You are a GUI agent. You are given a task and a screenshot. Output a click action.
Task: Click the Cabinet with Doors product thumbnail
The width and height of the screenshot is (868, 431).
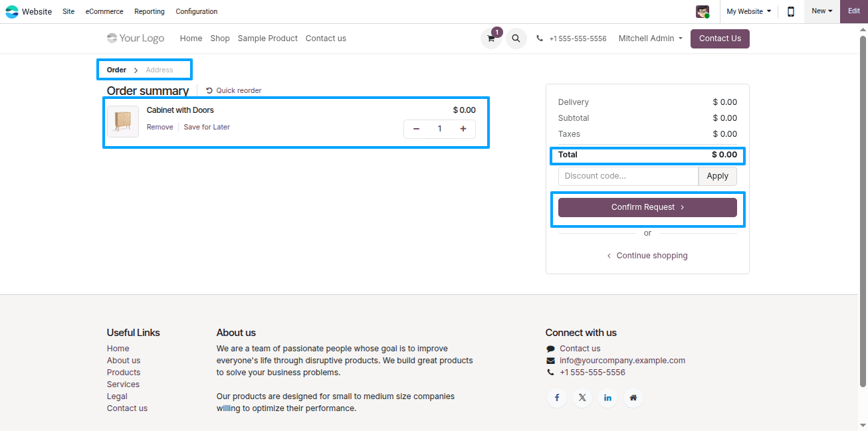(123, 122)
